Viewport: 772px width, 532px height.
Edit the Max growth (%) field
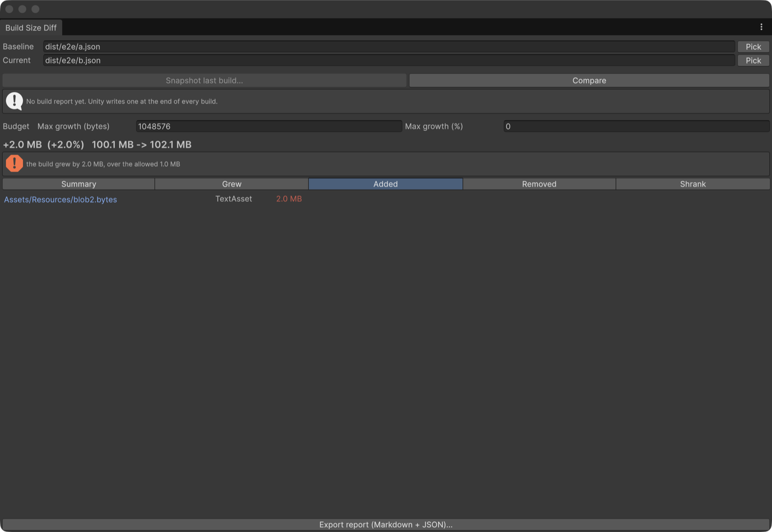pyautogui.click(x=636, y=126)
